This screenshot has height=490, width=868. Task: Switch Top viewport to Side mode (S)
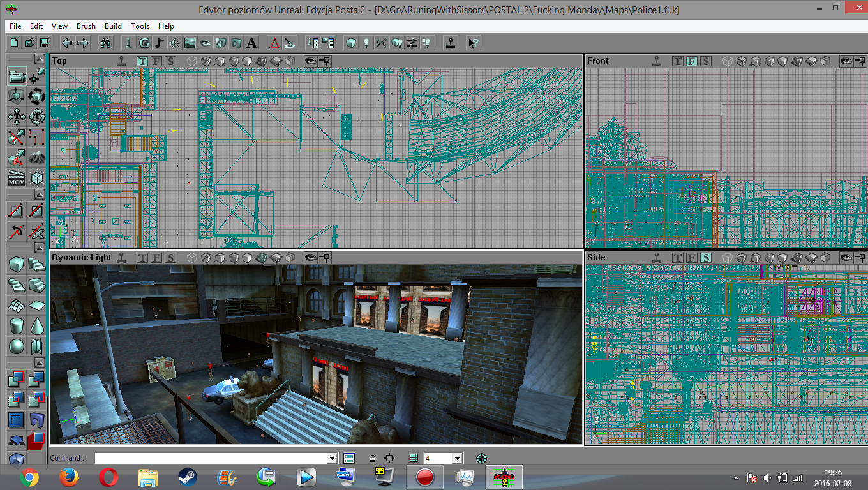click(170, 61)
